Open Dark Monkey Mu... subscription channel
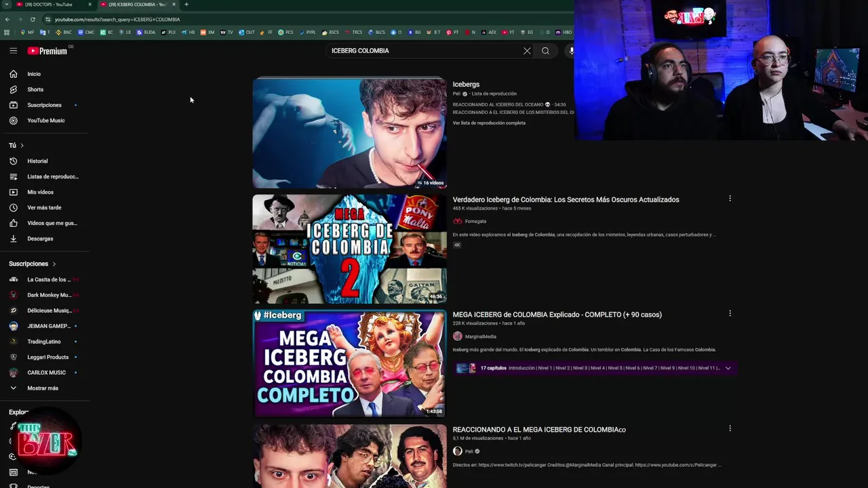 (x=44, y=296)
